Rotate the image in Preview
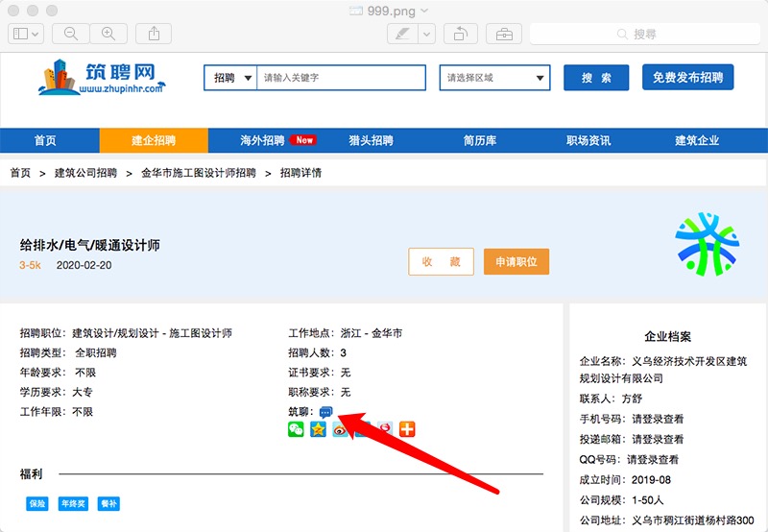768x532 pixels. point(459,34)
